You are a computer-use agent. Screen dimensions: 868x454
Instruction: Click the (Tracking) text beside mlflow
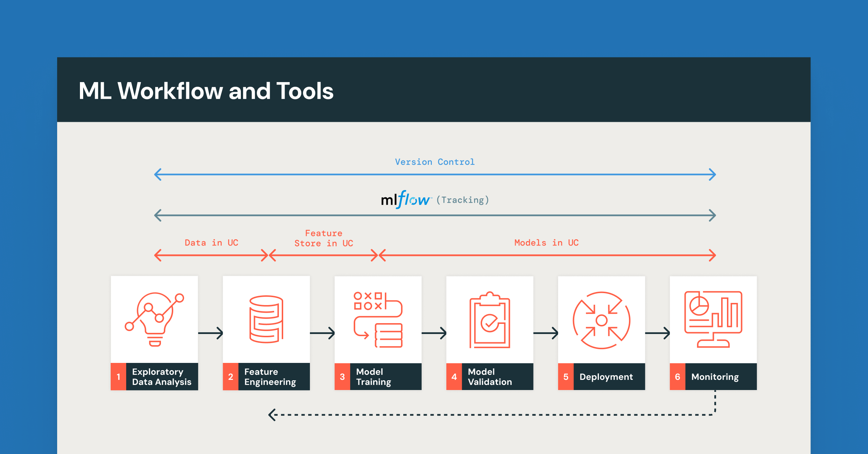tap(463, 200)
